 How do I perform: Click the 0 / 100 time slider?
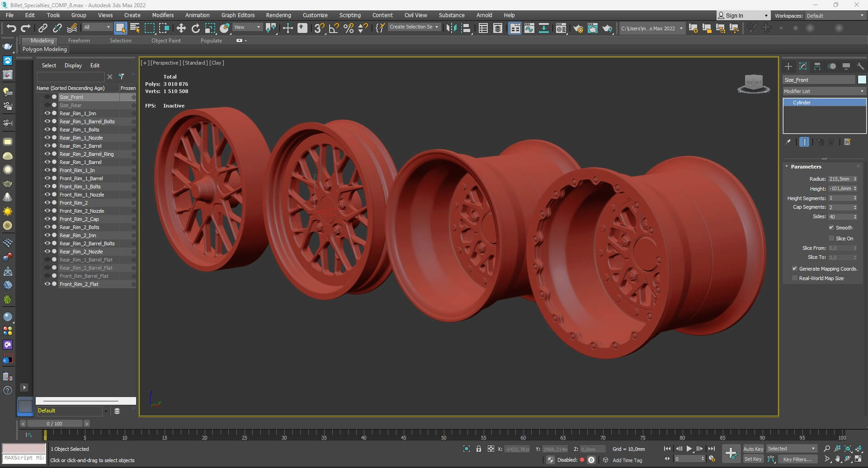pyautogui.click(x=54, y=423)
